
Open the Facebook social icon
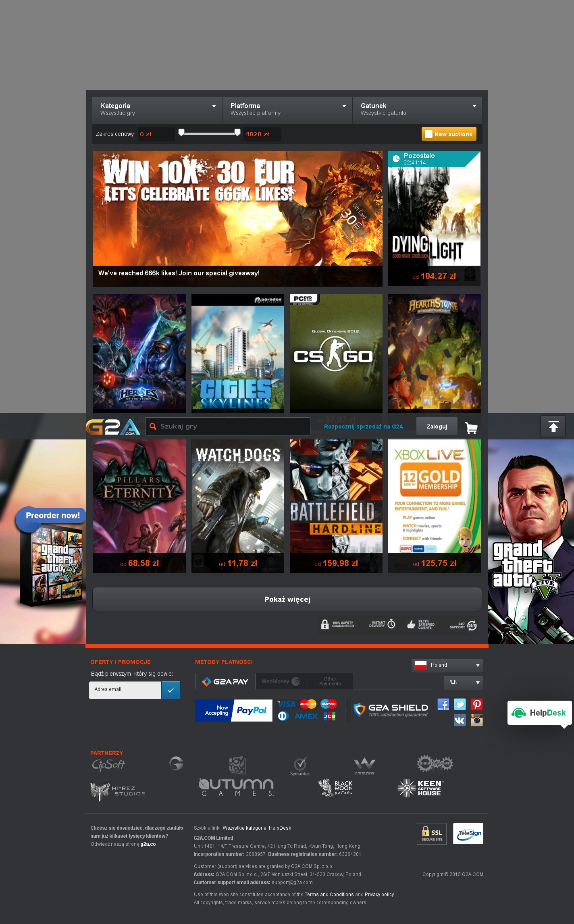[443, 704]
